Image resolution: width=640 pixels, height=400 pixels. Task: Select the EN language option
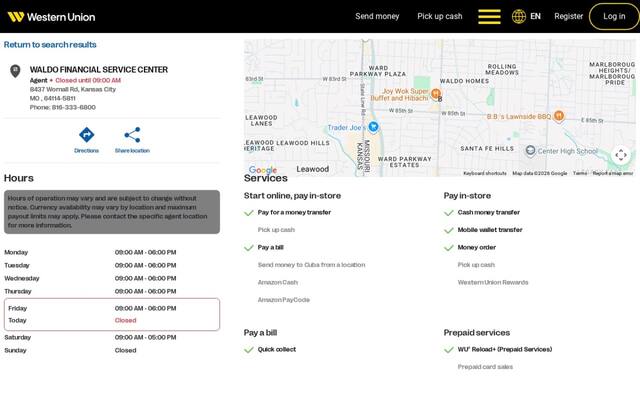click(x=535, y=16)
